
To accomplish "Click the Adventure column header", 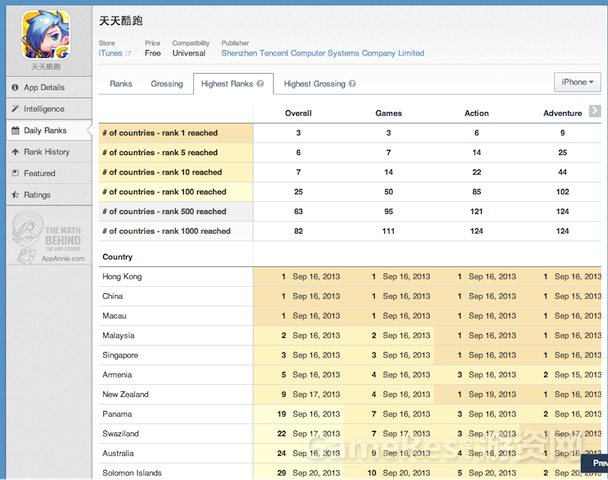I will pos(563,113).
